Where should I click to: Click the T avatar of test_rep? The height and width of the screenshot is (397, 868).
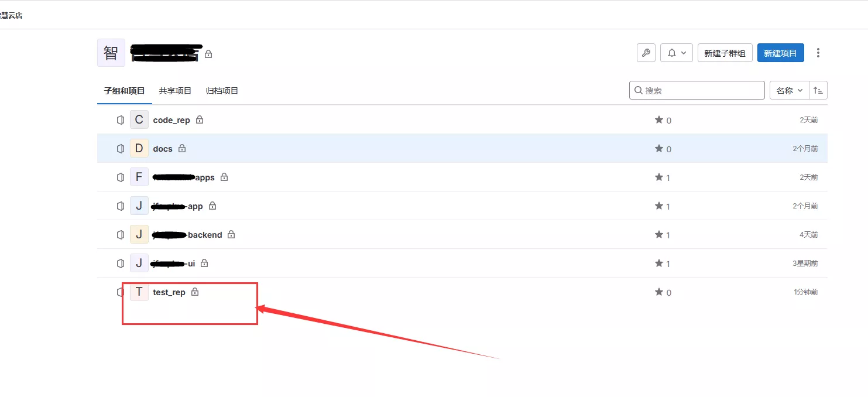click(x=139, y=292)
